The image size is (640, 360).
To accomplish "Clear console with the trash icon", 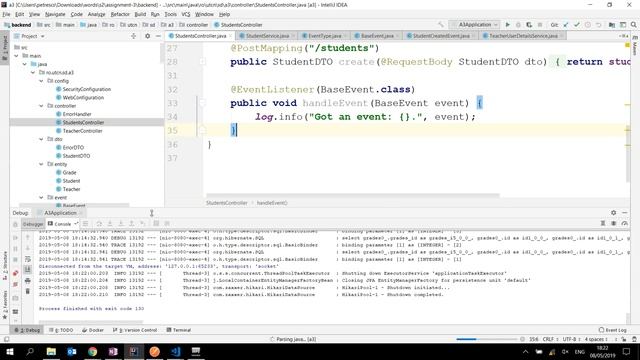I will [x=28, y=291].
